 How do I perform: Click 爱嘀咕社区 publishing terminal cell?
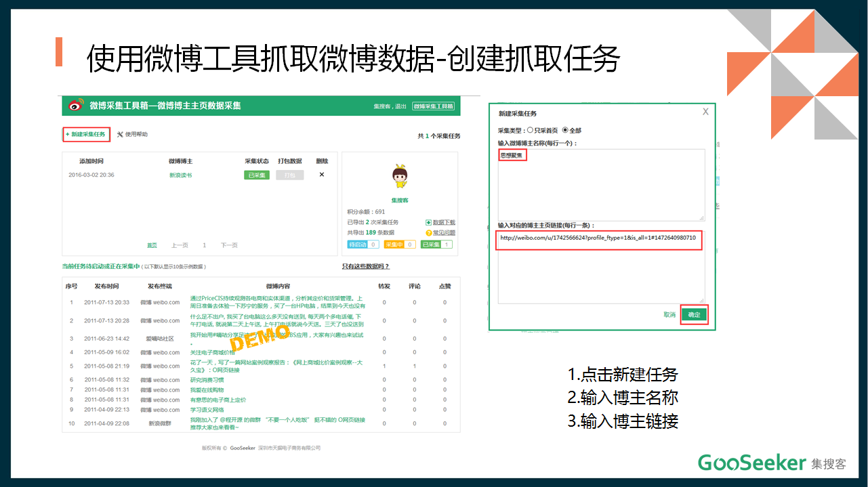coord(160,339)
